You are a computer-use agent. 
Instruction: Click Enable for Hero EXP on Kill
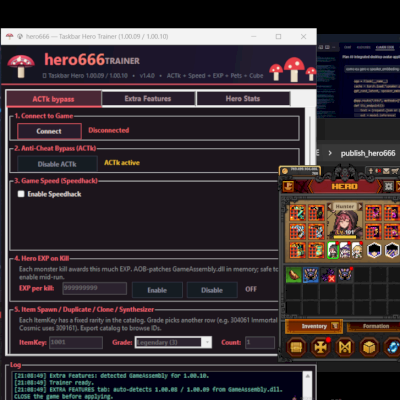click(157, 290)
